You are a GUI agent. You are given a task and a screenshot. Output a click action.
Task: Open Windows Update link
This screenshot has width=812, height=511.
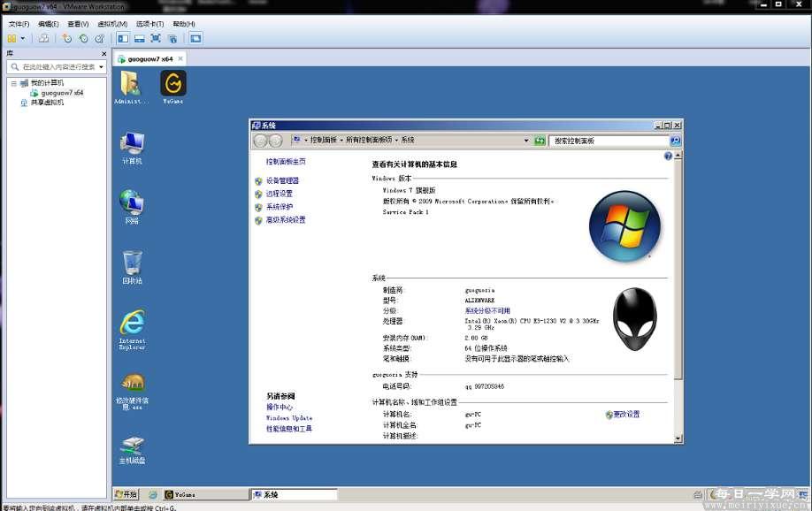289,418
